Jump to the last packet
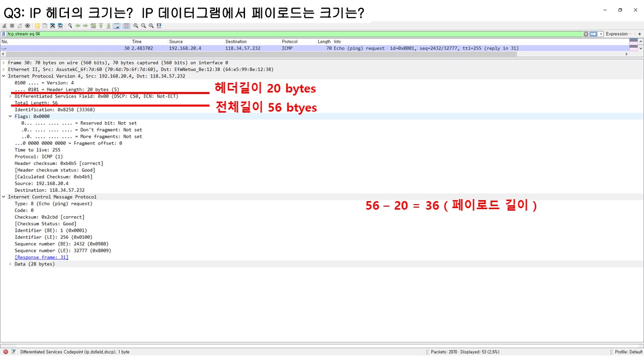Screen dimensions: 644x362 point(109,26)
